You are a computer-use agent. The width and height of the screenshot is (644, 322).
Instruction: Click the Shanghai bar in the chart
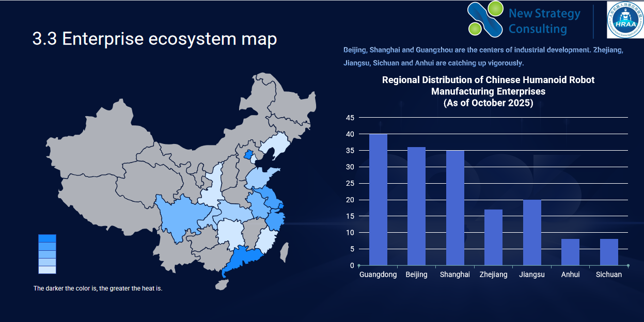pyautogui.click(x=455, y=208)
